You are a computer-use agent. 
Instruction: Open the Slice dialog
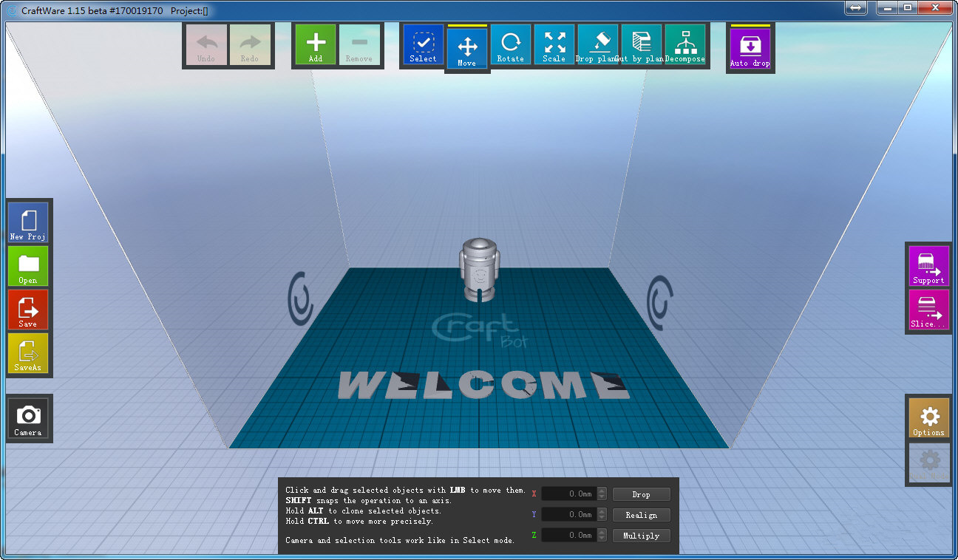coord(928,310)
